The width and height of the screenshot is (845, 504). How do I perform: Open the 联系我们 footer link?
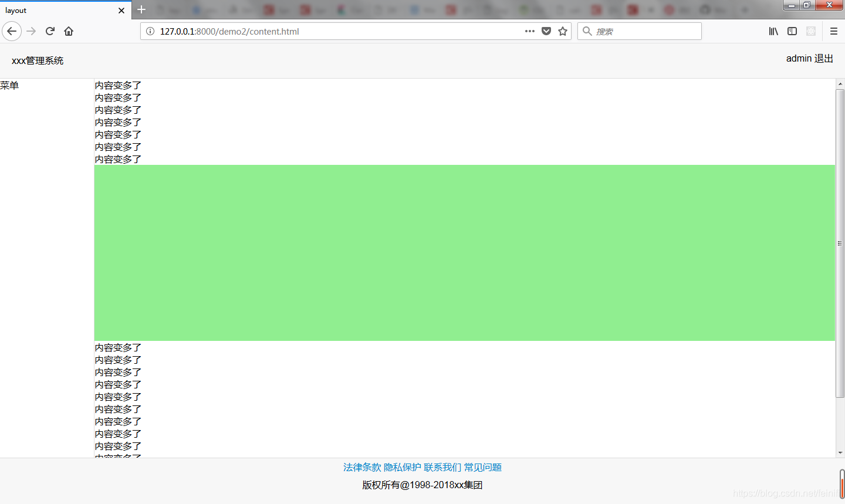pyautogui.click(x=443, y=468)
